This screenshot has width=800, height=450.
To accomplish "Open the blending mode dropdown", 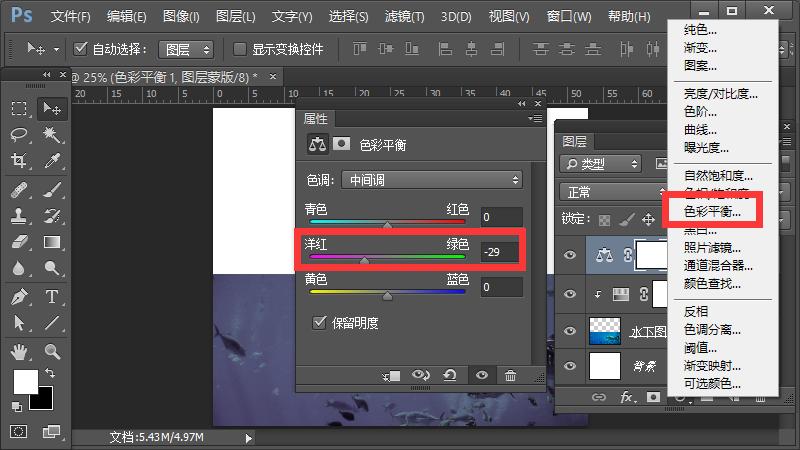I will coord(614,192).
